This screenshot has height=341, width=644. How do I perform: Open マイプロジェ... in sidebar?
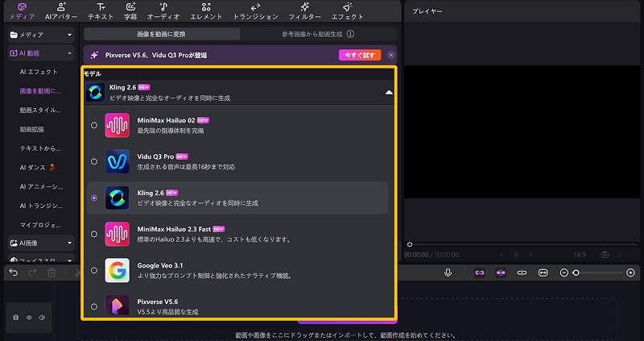(40, 225)
